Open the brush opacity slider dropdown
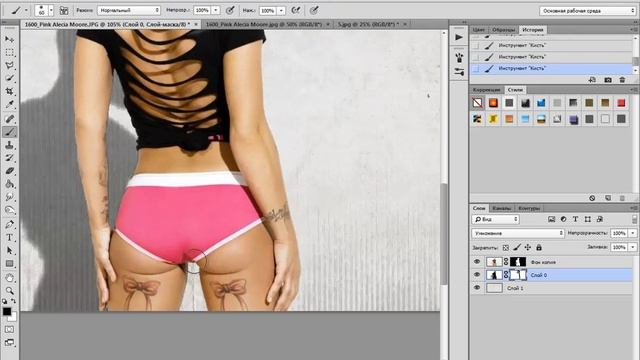This screenshot has width=640, height=360. tap(216, 10)
